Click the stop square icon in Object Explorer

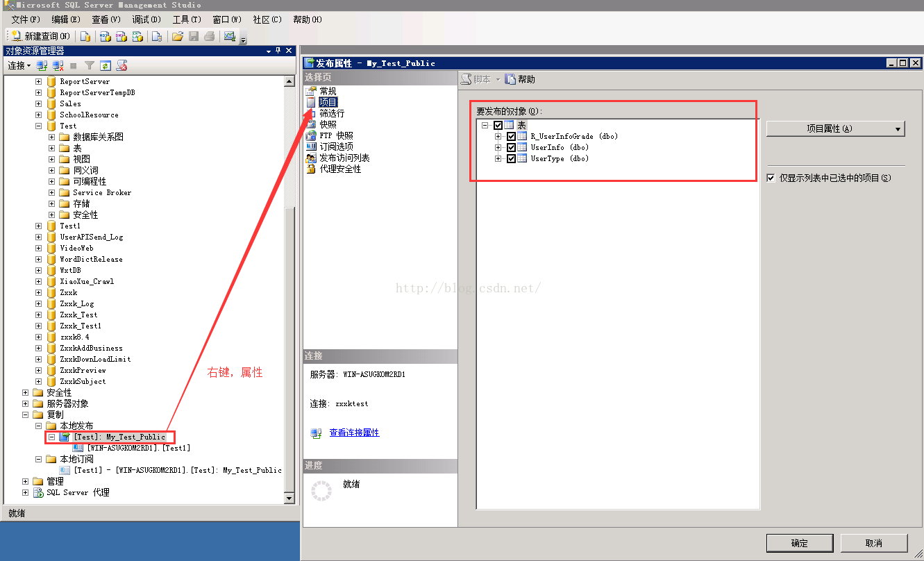(x=74, y=65)
